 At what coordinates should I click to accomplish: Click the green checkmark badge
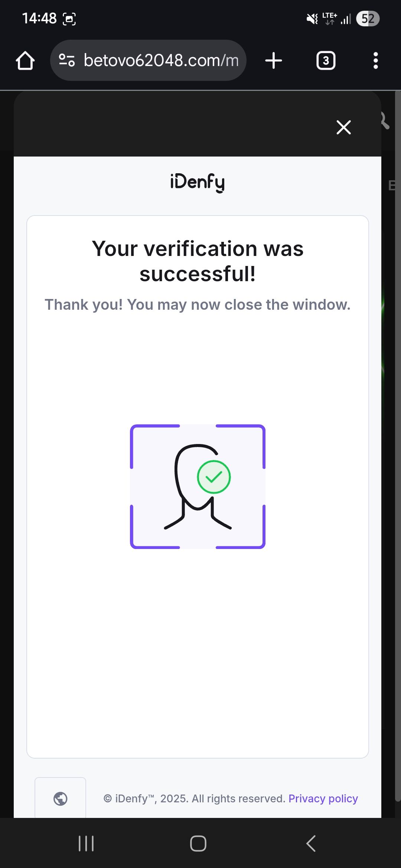tap(214, 477)
